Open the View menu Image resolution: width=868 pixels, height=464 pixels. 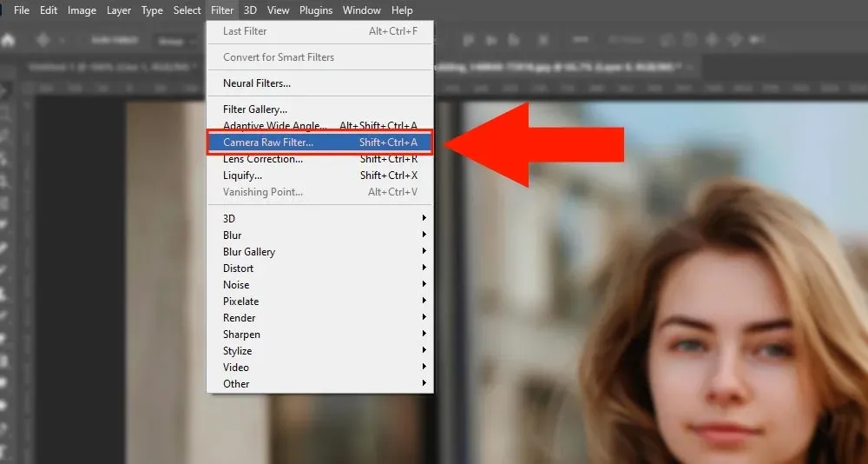pos(278,10)
